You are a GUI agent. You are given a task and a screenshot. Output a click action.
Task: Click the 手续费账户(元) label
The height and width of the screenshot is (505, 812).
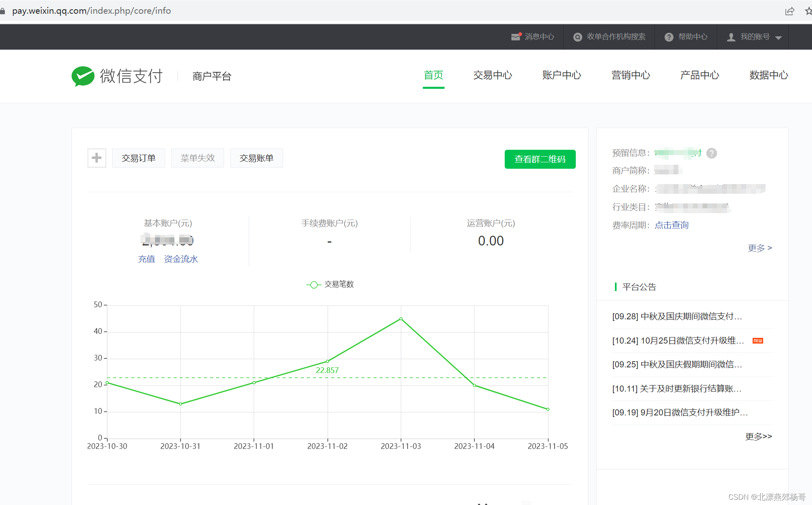pos(329,223)
